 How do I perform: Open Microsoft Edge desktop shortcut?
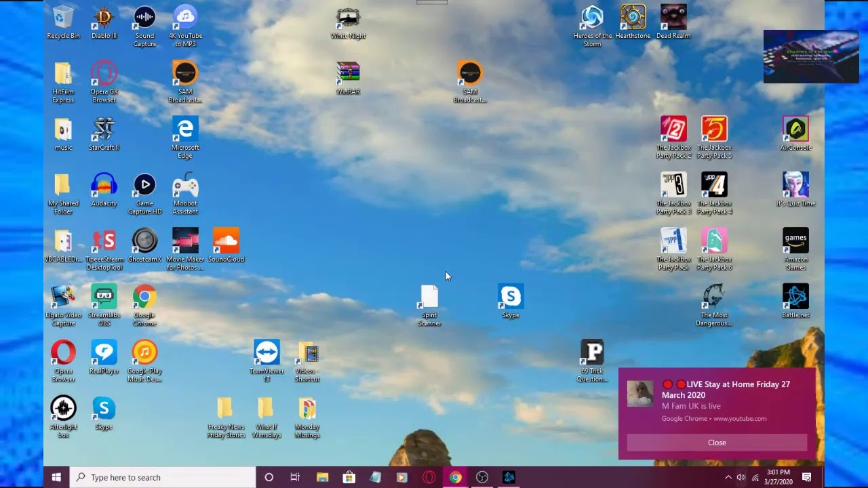[x=185, y=138]
